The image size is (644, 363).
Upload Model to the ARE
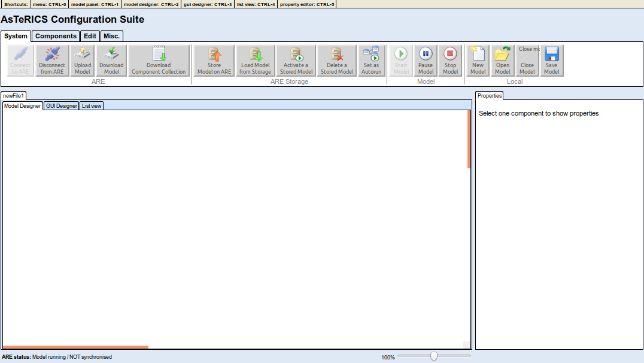(83, 60)
